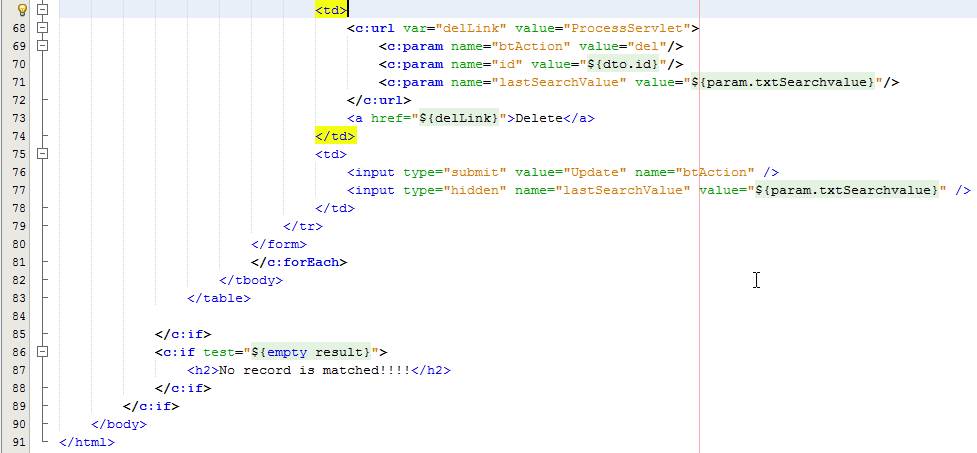
Task: Collapse the fold marker beside the highlighted <td> line
Action: 42,9
